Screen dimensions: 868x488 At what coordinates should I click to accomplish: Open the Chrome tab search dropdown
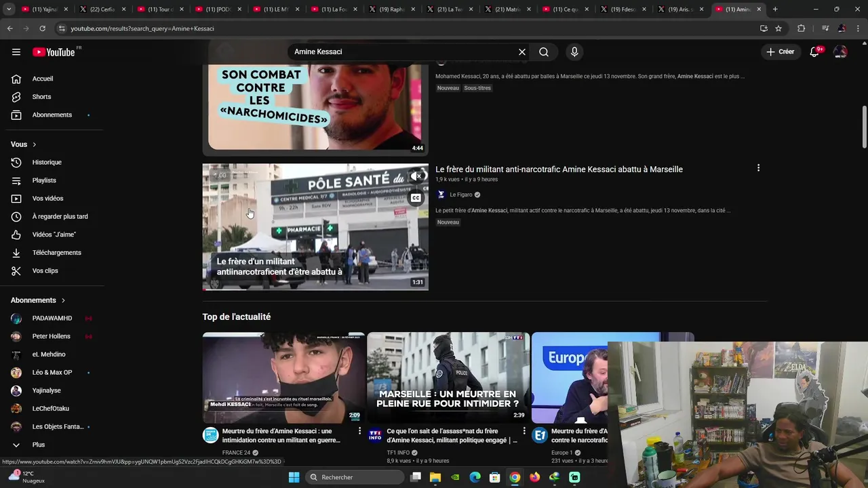(9, 9)
